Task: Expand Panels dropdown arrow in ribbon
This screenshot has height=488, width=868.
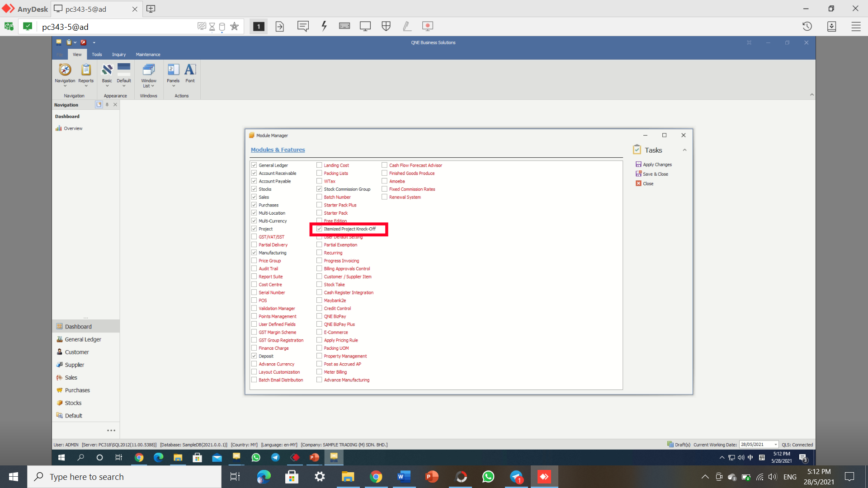Action: click(x=173, y=86)
